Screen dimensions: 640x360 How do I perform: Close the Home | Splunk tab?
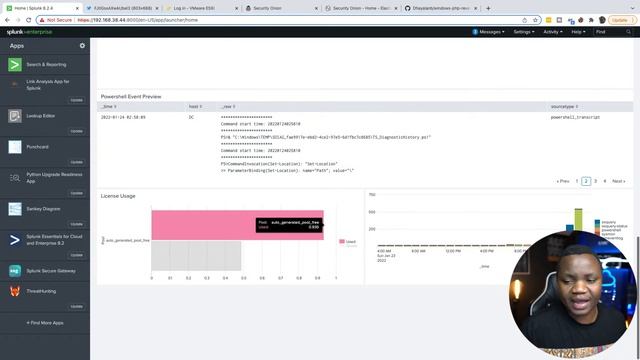[78, 8]
